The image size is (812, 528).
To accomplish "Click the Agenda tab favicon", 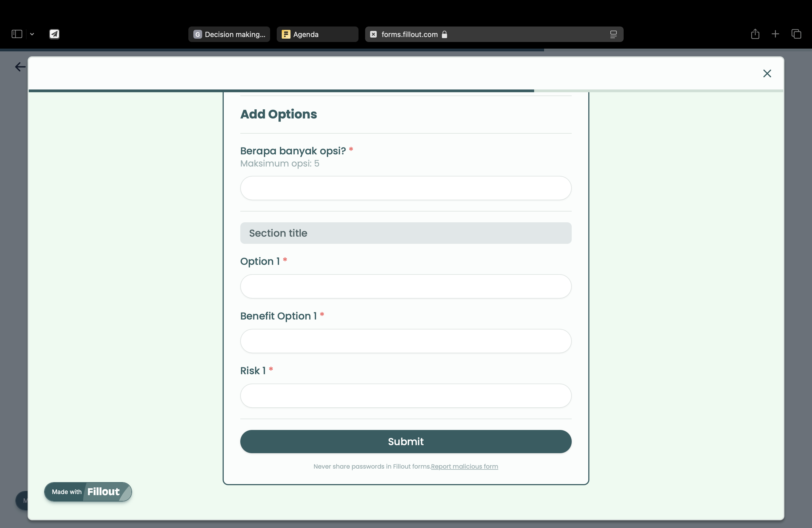I will click(286, 34).
